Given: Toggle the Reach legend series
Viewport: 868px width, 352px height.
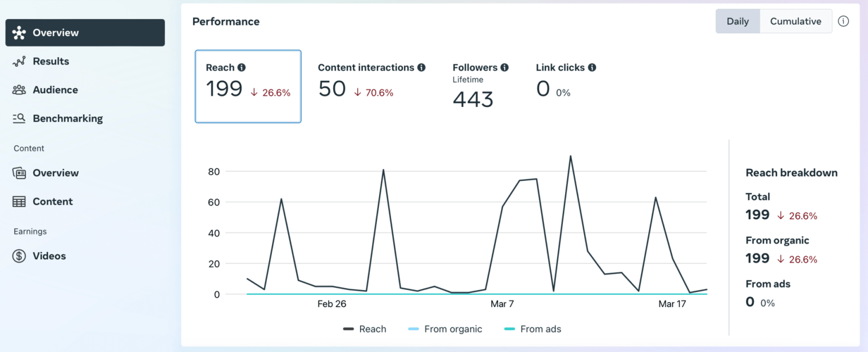Looking at the screenshot, I should point(365,329).
